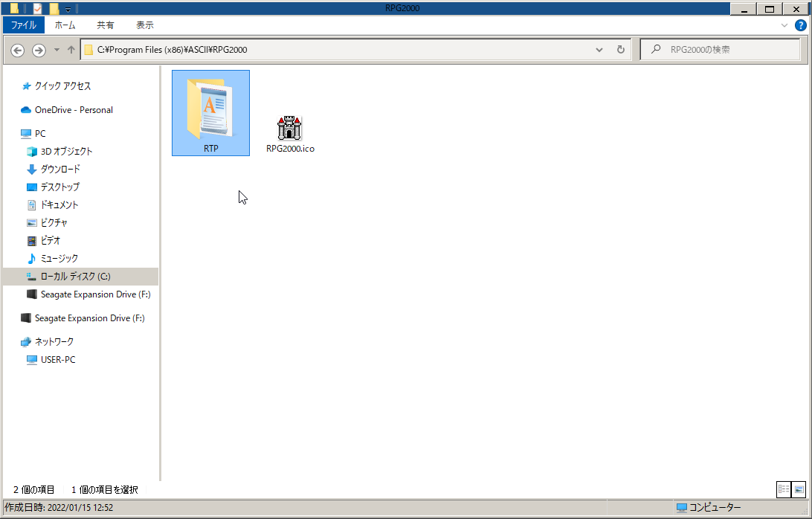This screenshot has height=519, width=812.
Task: Click properties icon in quick access toolbar
Action: 37,8
